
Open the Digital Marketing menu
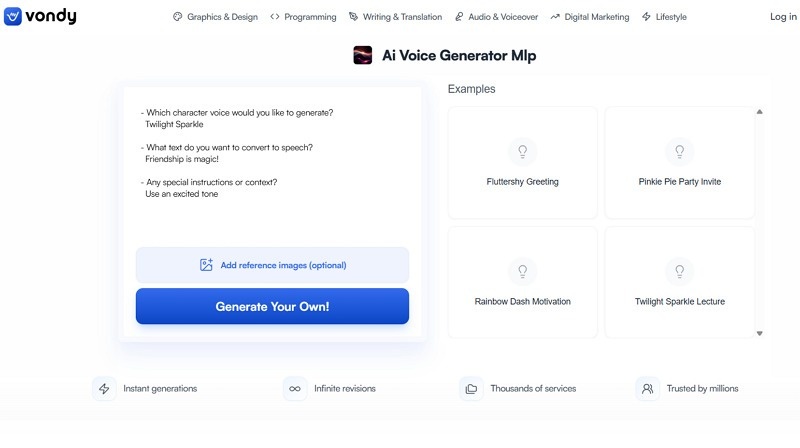[x=589, y=17]
